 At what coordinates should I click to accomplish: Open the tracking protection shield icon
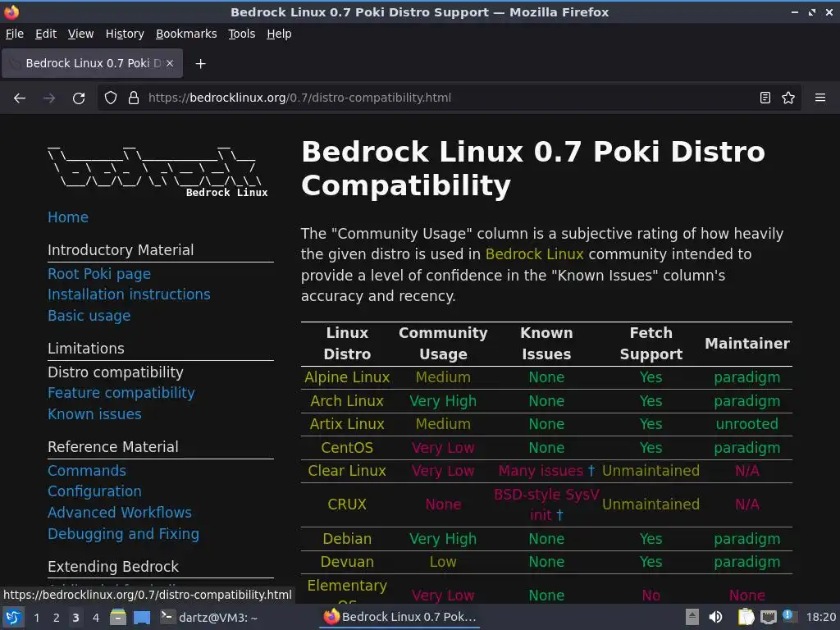tap(111, 98)
